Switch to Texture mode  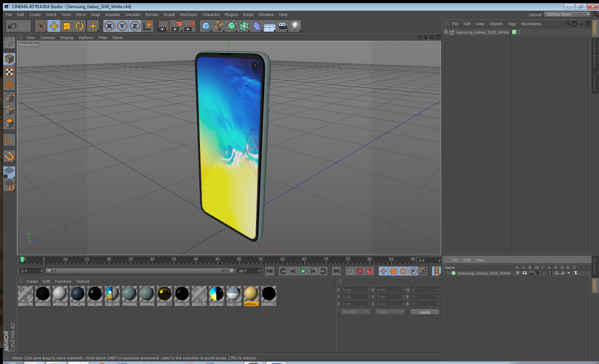tap(10, 72)
